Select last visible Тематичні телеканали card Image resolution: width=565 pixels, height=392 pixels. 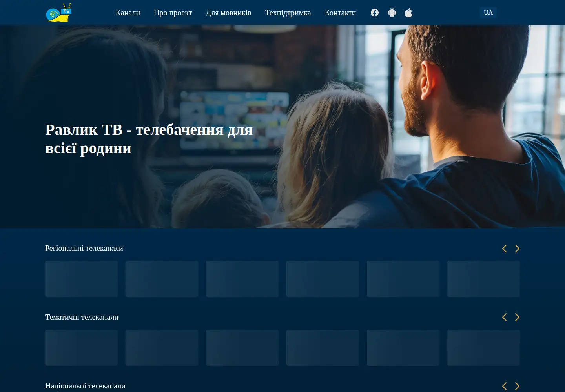(x=483, y=348)
